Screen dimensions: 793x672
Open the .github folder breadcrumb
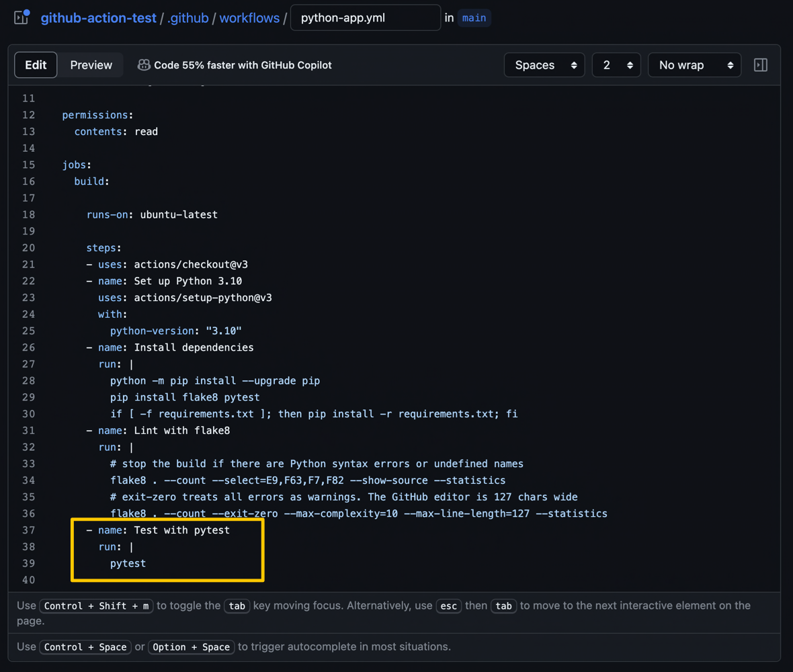pyautogui.click(x=187, y=17)
